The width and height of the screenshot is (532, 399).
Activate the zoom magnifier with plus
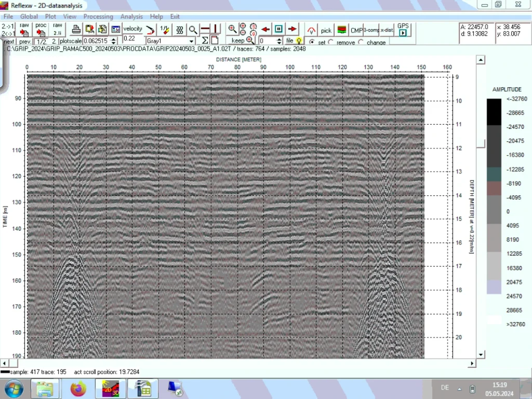tap(232, 29)
